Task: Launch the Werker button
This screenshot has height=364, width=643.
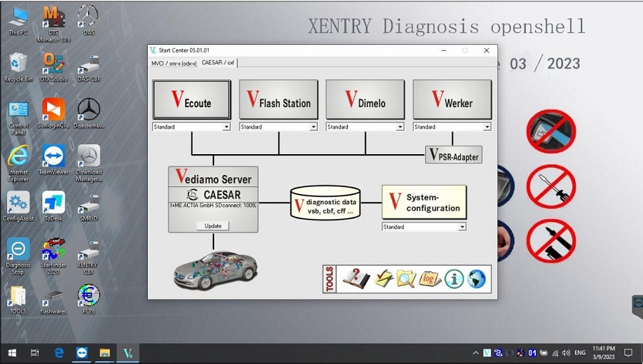Action: 452,99
